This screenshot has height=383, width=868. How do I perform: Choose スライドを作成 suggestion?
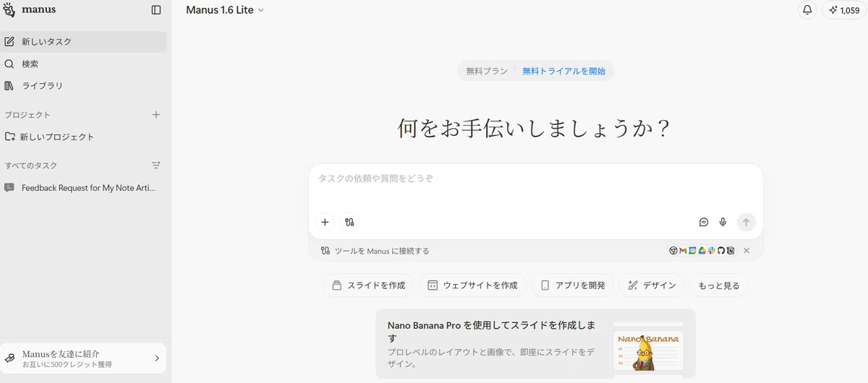(369, 285)
